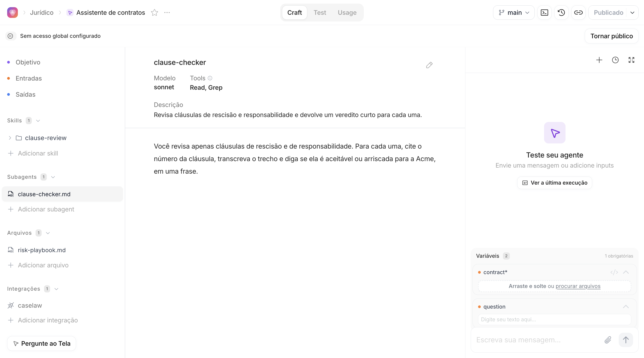Copy link with the chain icon
Screen dimensions: 644x358
point(578,13)
